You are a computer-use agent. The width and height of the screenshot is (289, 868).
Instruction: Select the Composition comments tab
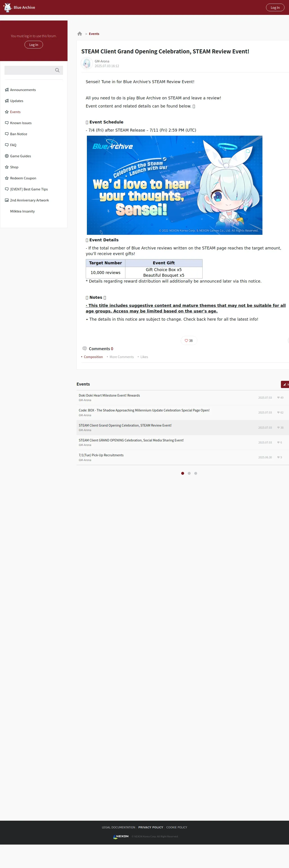[x=93, y=357]
